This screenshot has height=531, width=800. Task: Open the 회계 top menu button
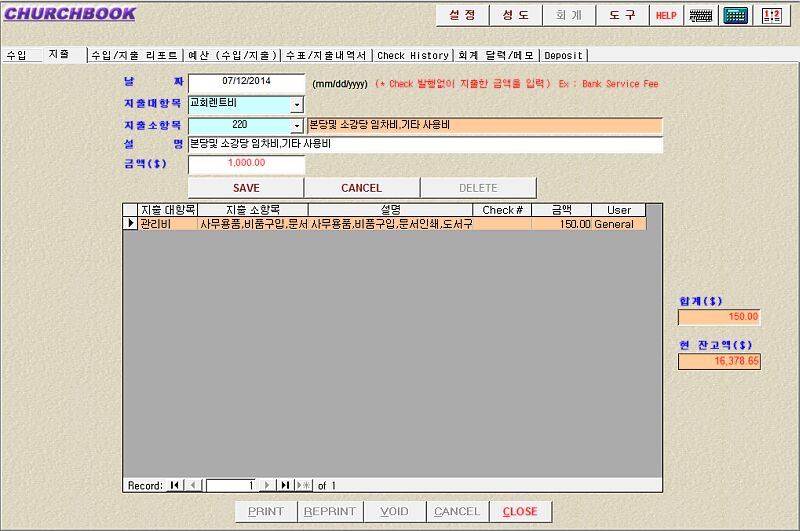569,15
